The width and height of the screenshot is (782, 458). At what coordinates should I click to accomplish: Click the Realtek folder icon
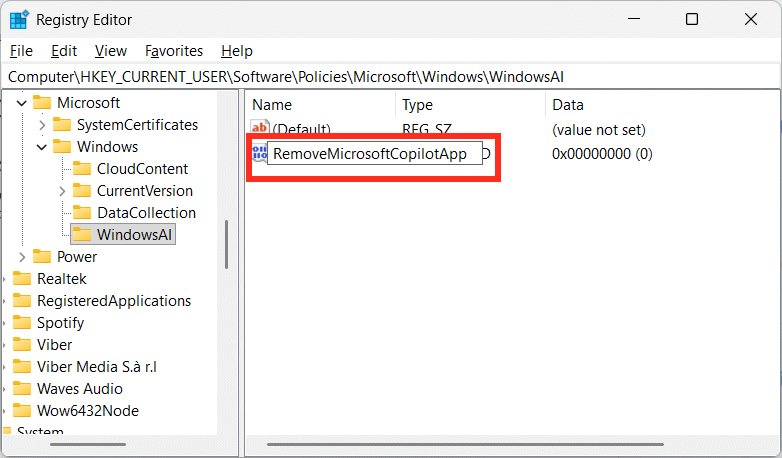tap(22, 278)
